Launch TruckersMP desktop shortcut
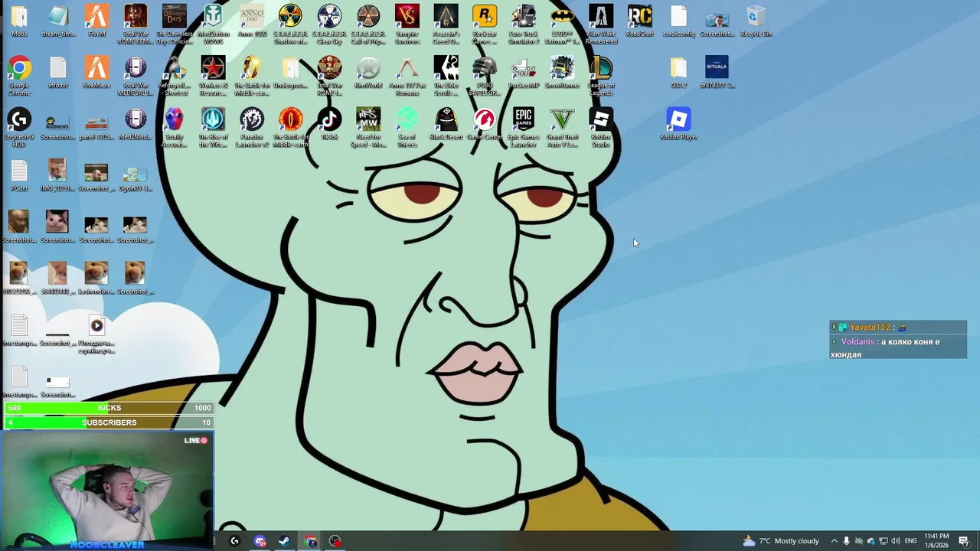The width and height of the screenshot is (980, 551). point(524,73)
